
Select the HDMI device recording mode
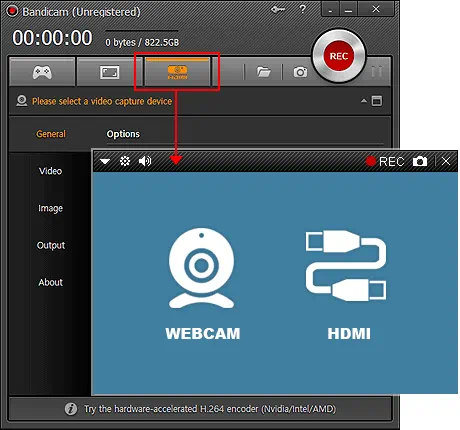pyautogui.click(x=177, y=72)
